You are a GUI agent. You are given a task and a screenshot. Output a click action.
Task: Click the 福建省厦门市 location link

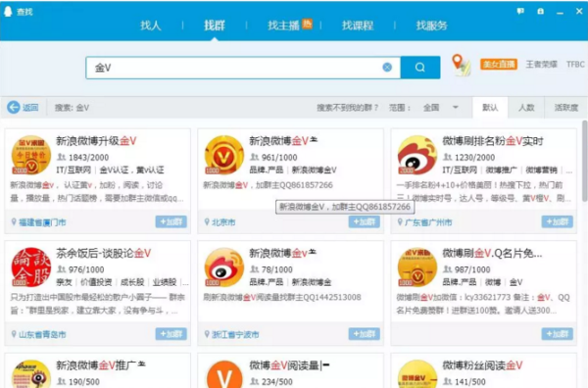(42, 222)
